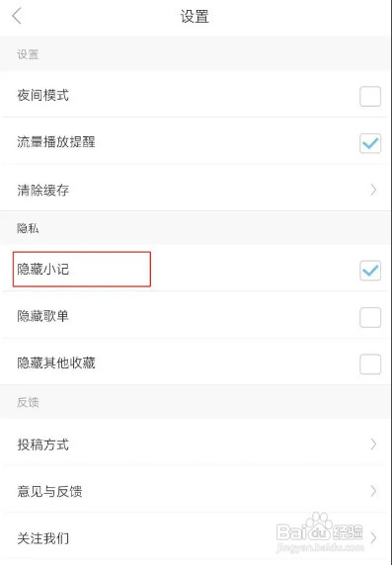Enable the 夜间模式 checkbox
Screen dimensions: 392x565
click(x=370, y=96)
